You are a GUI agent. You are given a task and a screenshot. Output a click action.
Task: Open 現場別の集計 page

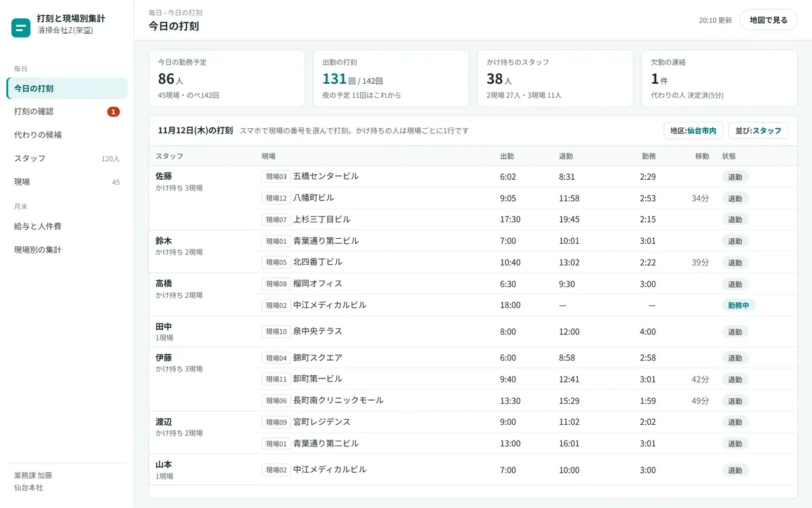[67, 250]
